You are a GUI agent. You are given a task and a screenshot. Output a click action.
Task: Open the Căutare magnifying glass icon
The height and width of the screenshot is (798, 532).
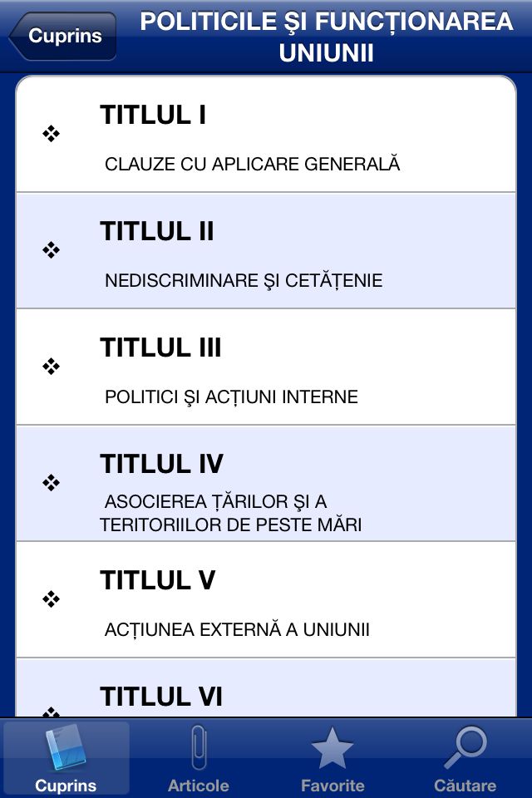point(465,747)
